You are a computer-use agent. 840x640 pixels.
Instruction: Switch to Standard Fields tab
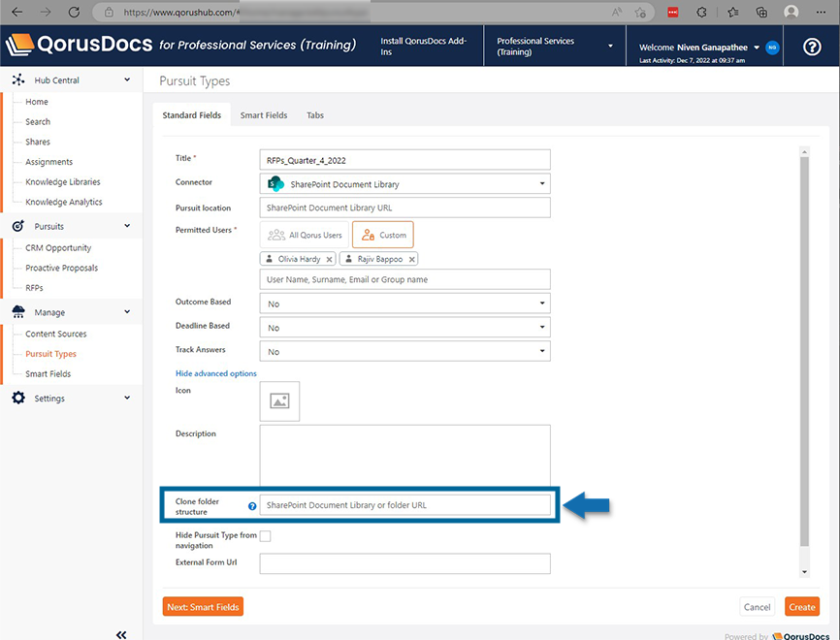(192, 115)
